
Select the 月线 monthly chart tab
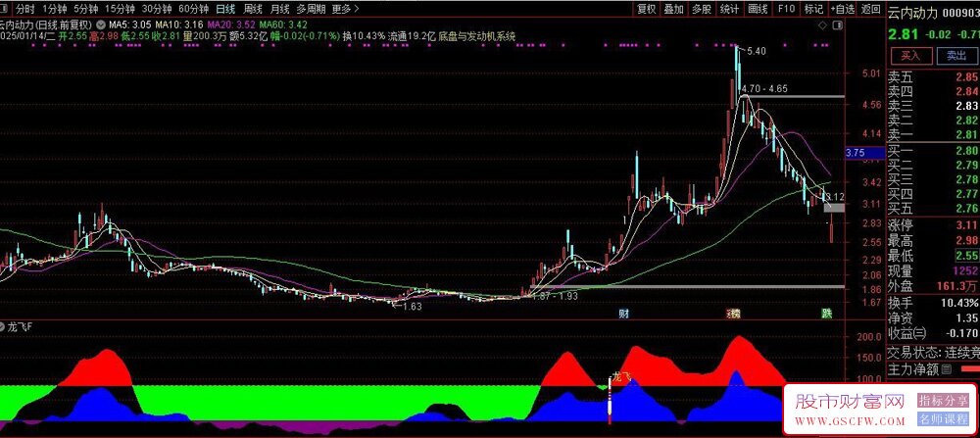(x=279, y=9)
